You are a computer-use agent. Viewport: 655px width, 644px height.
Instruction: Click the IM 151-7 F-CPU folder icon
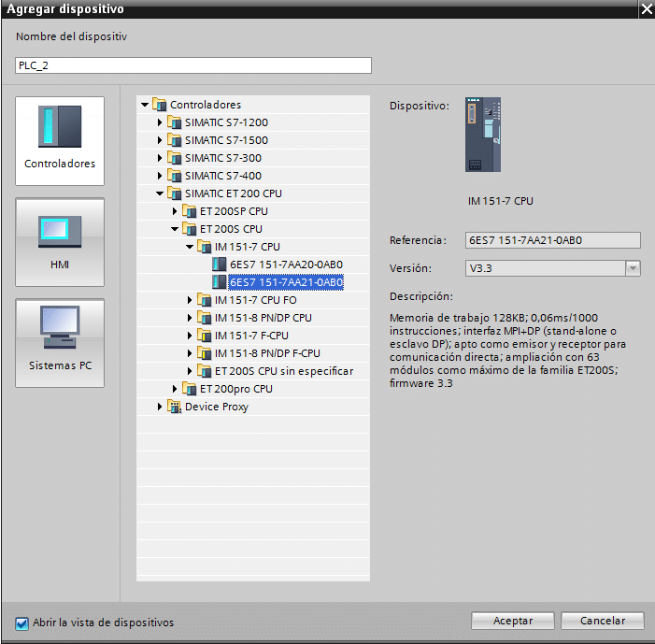tap(205, 336)
